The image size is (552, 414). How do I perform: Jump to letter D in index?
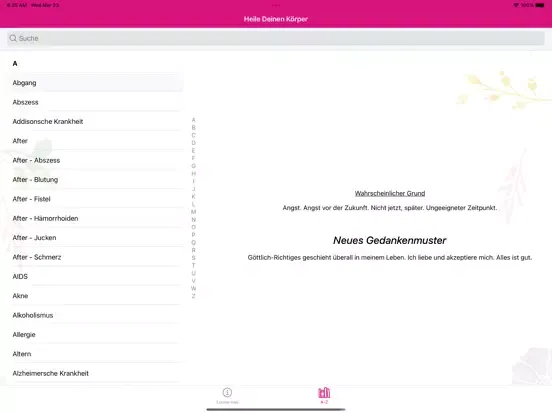tap(193, 143)
